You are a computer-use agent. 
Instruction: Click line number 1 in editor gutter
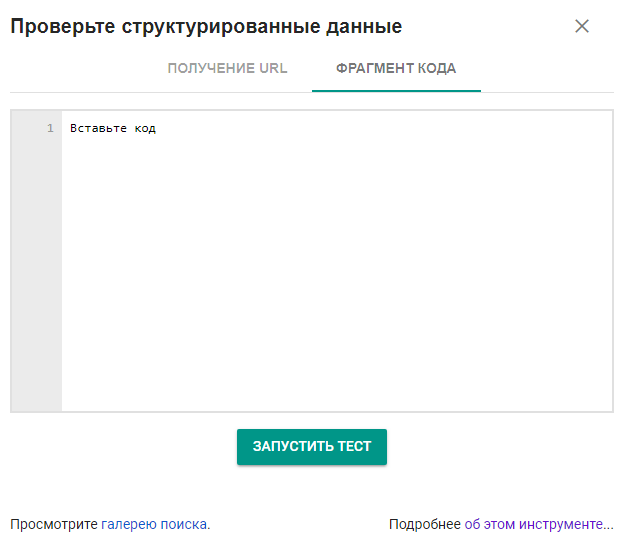coord(50,128)
